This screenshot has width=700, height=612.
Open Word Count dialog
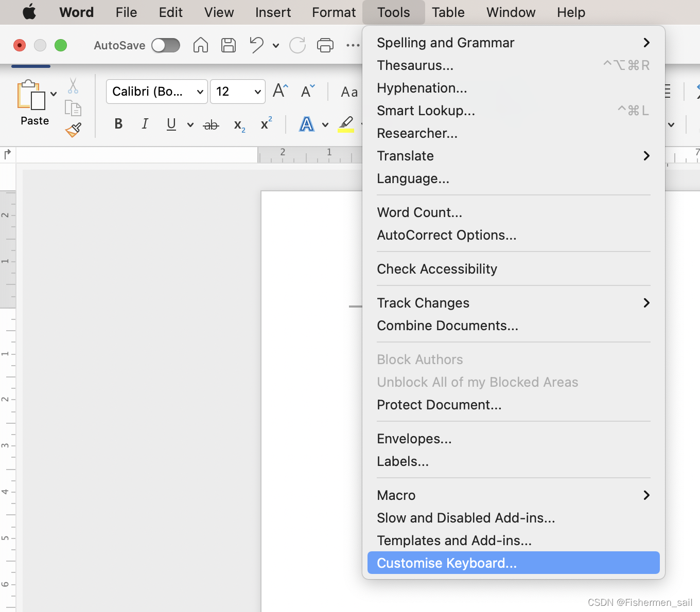click(x=514, y=212)
